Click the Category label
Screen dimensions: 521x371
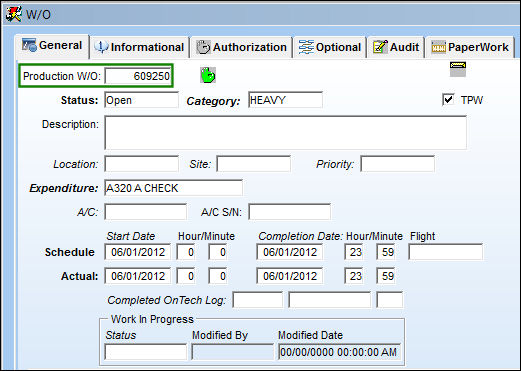213,101
